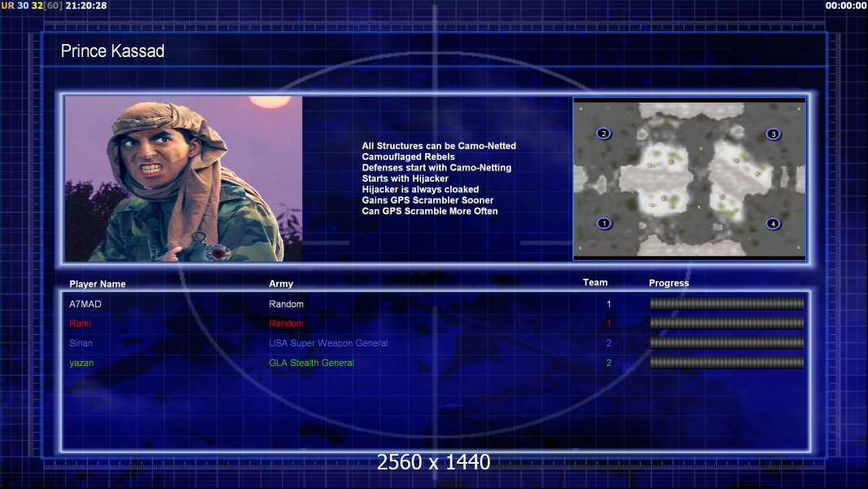Click yazan's team number 2

coord(608,363)
